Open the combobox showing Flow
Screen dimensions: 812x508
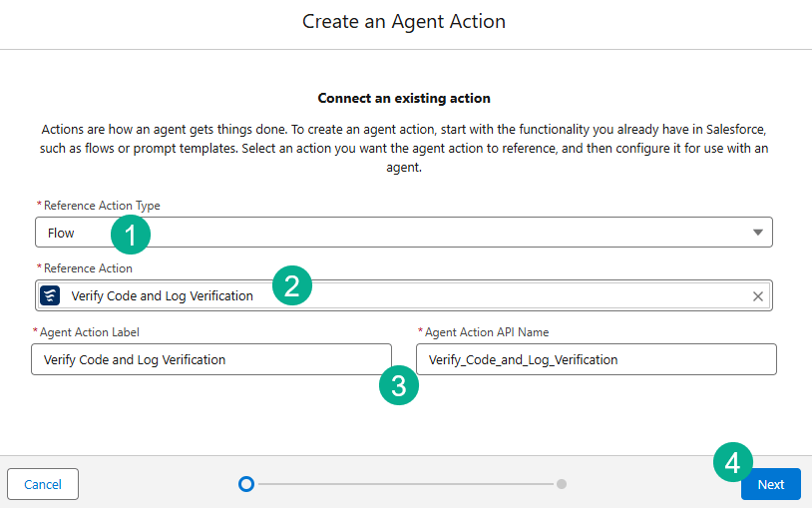(399, 233)
